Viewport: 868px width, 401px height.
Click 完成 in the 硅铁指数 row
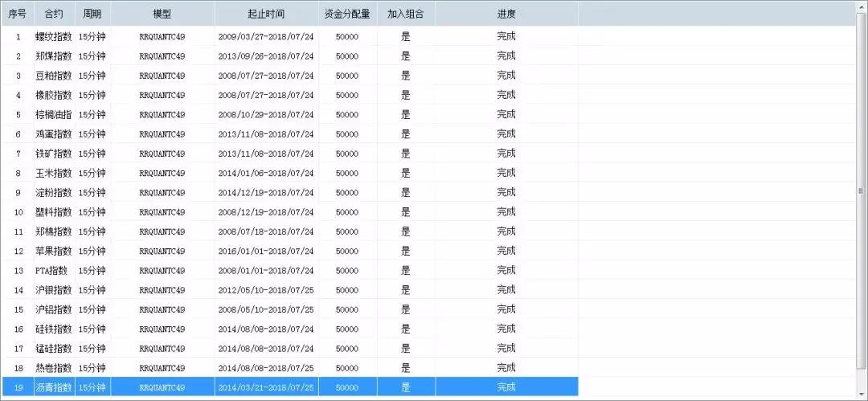pyautogui.click(x=506, y=329)
